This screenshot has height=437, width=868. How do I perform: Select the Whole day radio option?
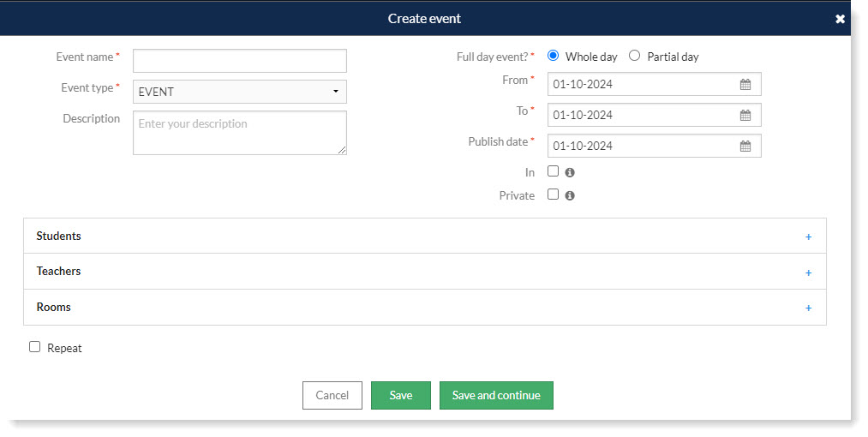pos(554,57)
